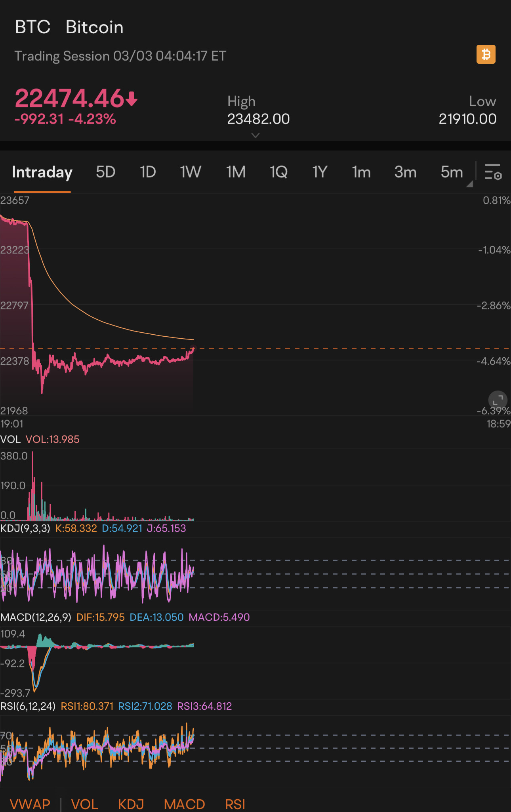The width and height of the screenshot is (511, 812).
Task: Tap the tallest red volume bar
Action: [x=32, y=486]
